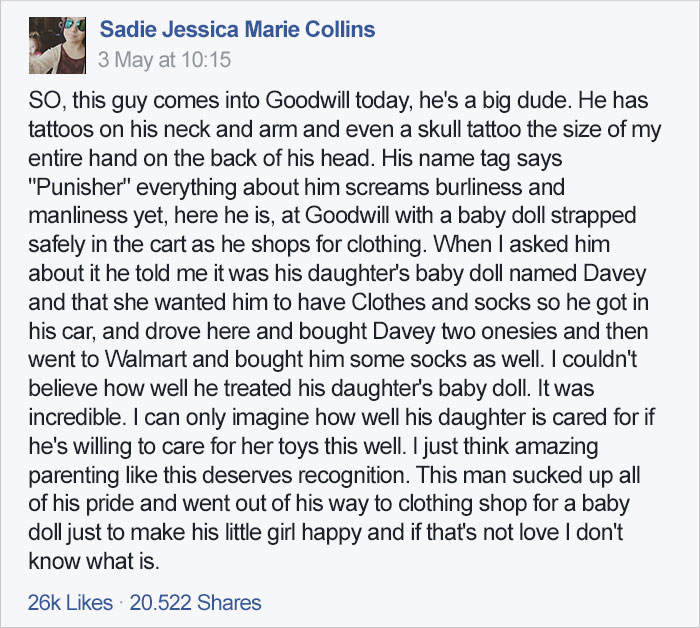Click the word "incredible" in the post
This screenshot has height=628, width=700.
pyautogui.click(x=75, y=417)
